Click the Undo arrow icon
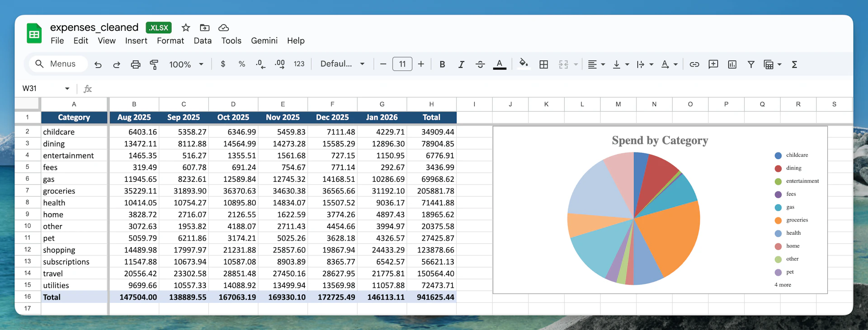Image resolution: width=868 pixels, height=330 pixels. (98, 65)
